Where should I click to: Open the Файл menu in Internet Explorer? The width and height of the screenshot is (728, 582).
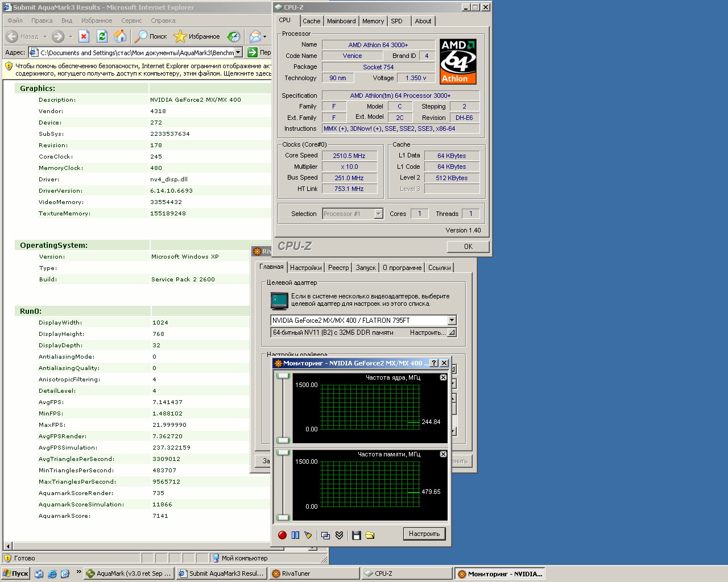point(15,20)
